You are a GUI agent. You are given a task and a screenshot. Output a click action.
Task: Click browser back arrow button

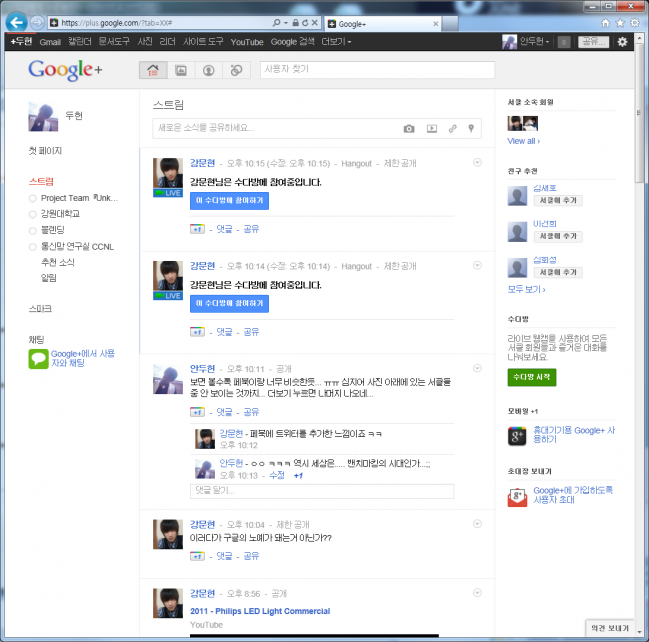point(17,22)
